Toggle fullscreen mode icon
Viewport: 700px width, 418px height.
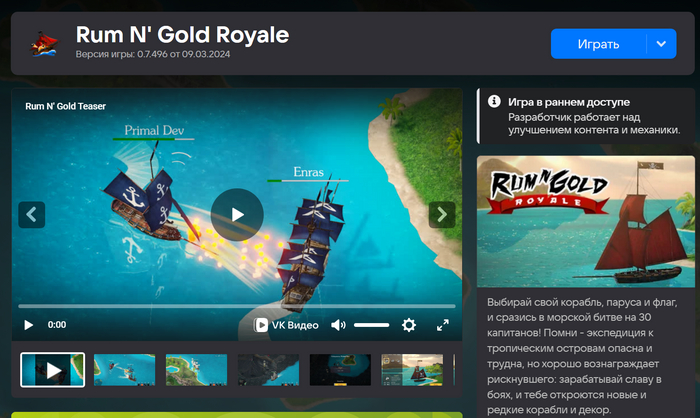(442, 325)
